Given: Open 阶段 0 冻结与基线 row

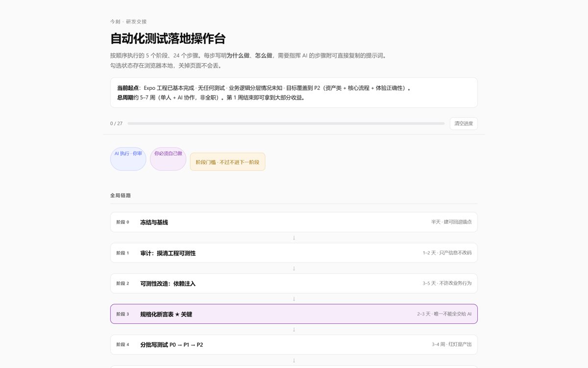Looking at the screenshot, I should coord(294,222).
